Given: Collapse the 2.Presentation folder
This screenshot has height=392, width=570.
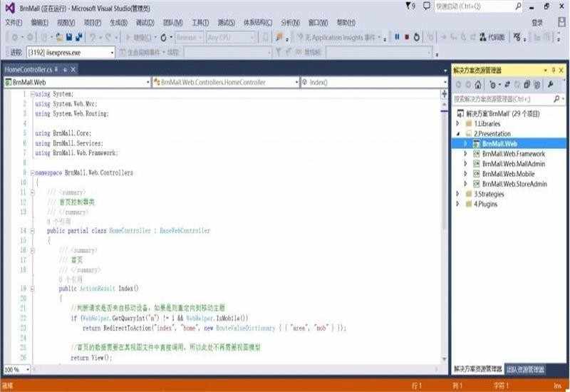Looking at the screenshot, I should pos(458,134).
